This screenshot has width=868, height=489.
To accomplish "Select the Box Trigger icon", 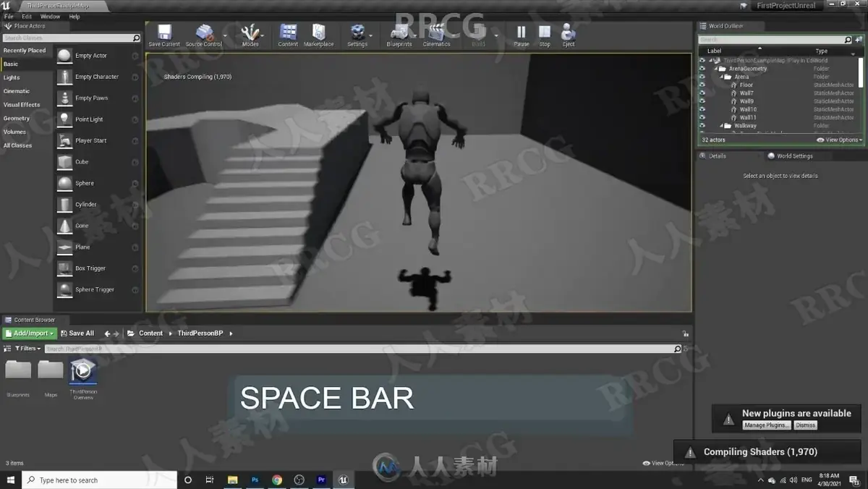I will (x=65, y=268).
